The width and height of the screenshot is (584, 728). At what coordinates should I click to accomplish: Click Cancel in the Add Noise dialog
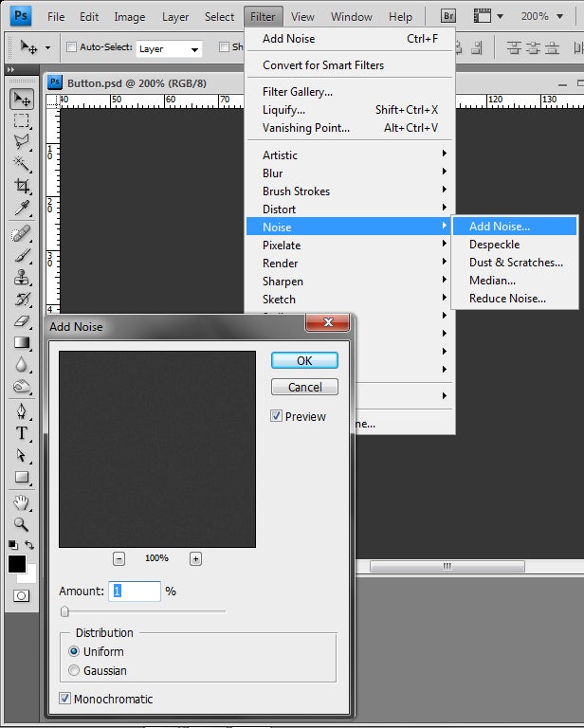304,387
